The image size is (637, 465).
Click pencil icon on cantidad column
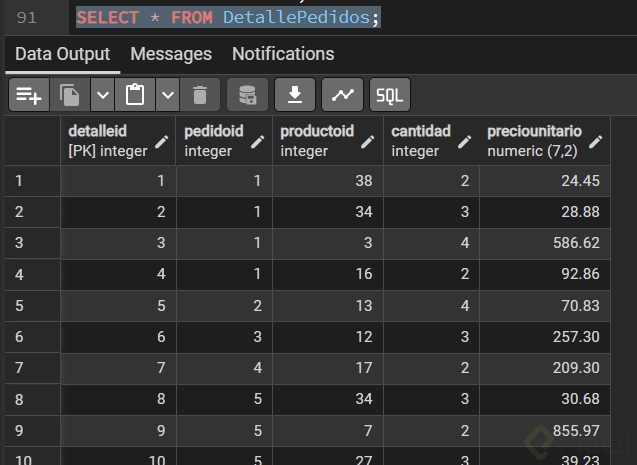[x=466, y=142]
